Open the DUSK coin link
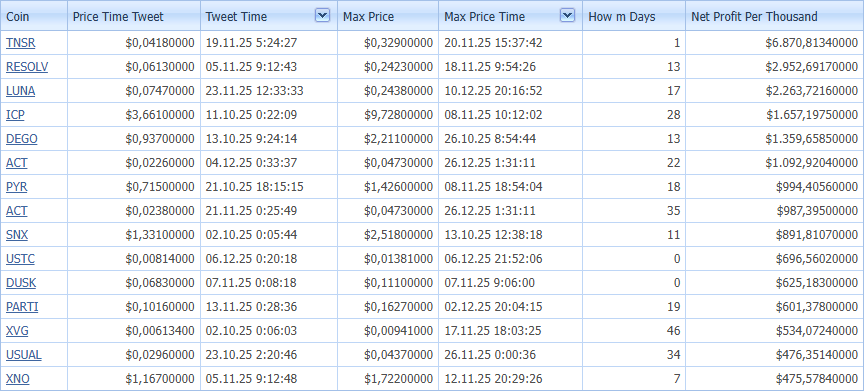Screen dimensions: 864x391 21,283
